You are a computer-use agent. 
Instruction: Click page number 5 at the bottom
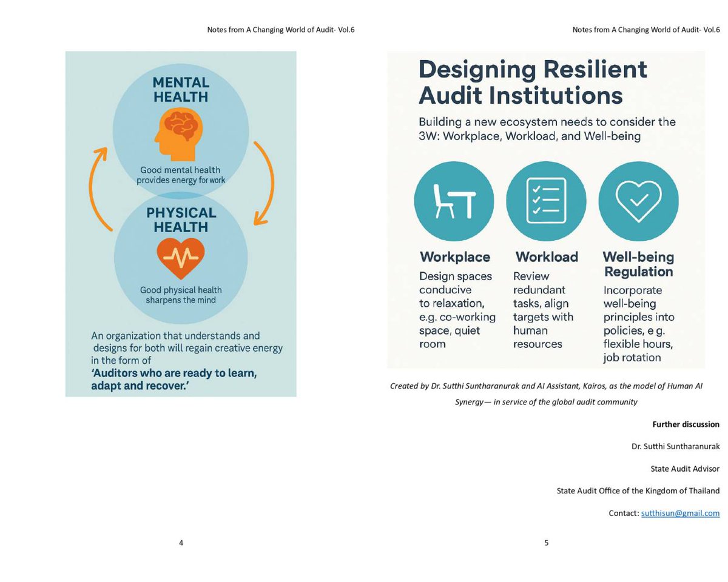coord(546,543)
